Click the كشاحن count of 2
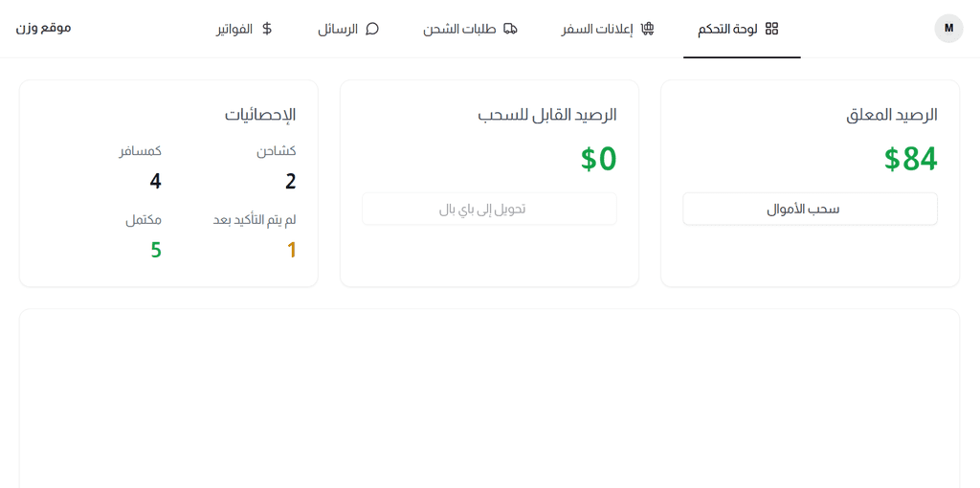 [290, 182]
